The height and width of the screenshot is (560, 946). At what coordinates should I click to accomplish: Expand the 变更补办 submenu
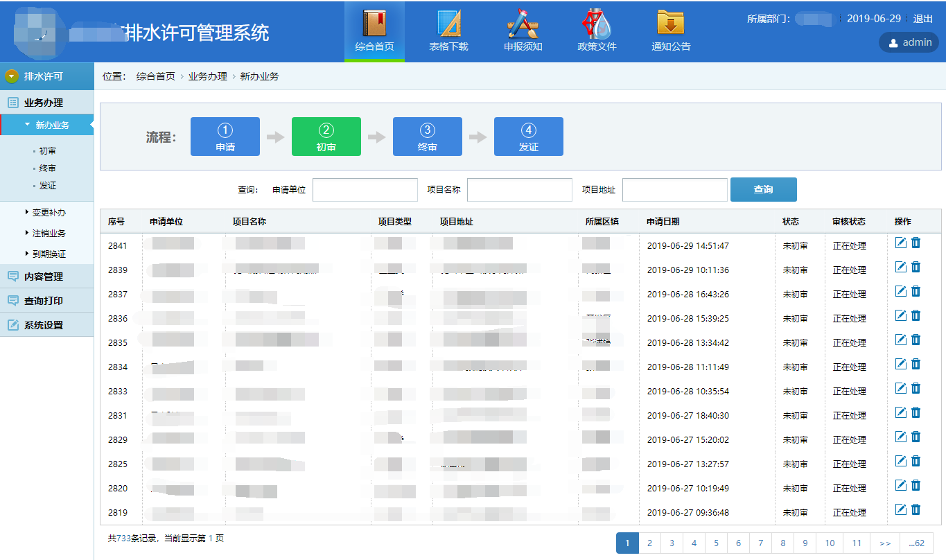49,213
